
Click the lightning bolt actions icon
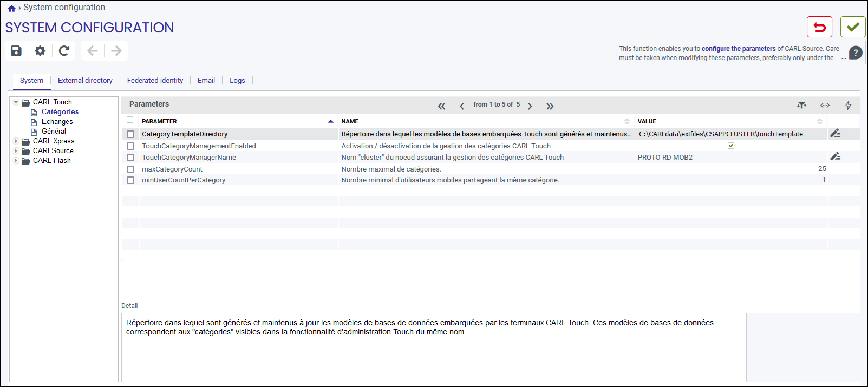coord(848,105)
